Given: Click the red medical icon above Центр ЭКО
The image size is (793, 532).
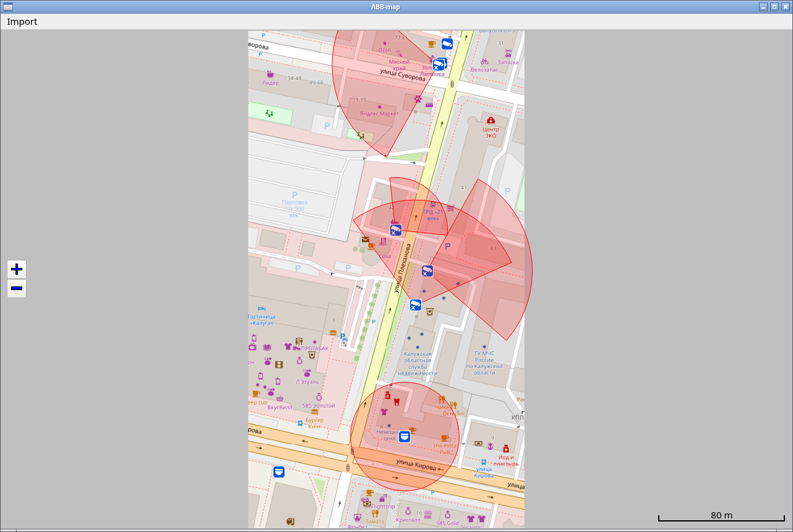Looking at the screenshot, I should [491, 121].
